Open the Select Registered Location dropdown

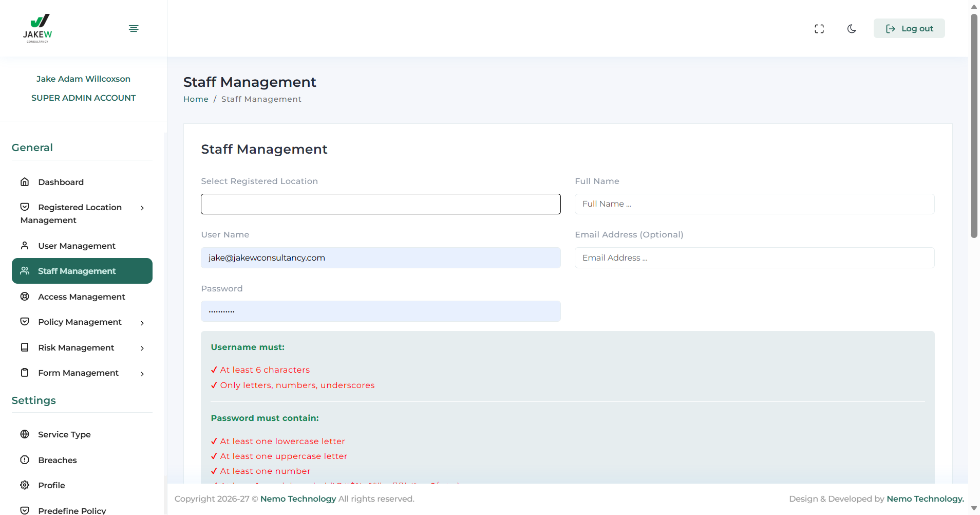pos(381,204)
